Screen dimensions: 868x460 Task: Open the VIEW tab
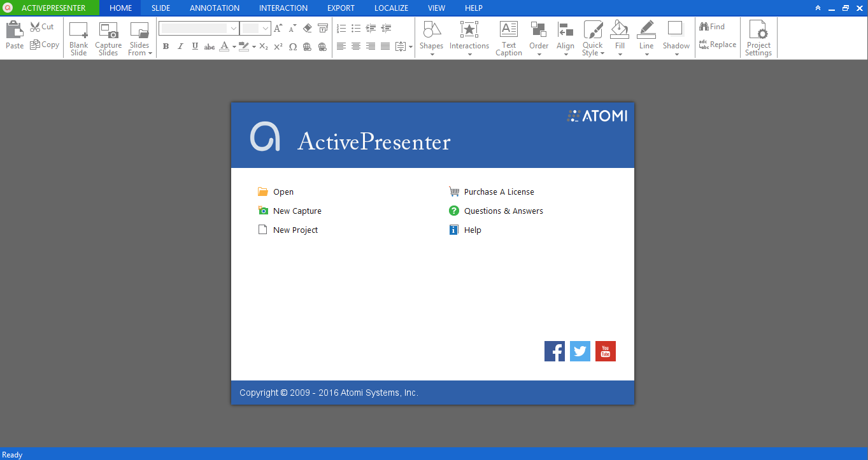coord(436,8)
